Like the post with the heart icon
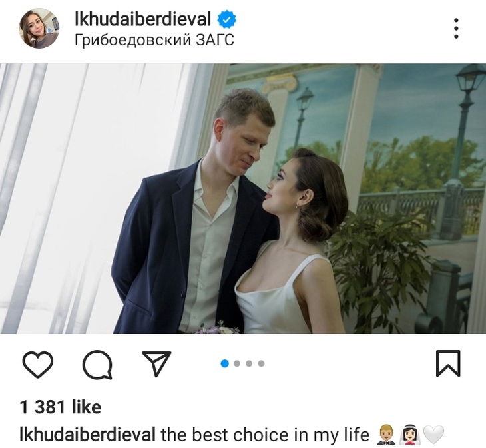The image size is (486, 448). [x=38, y=365]
